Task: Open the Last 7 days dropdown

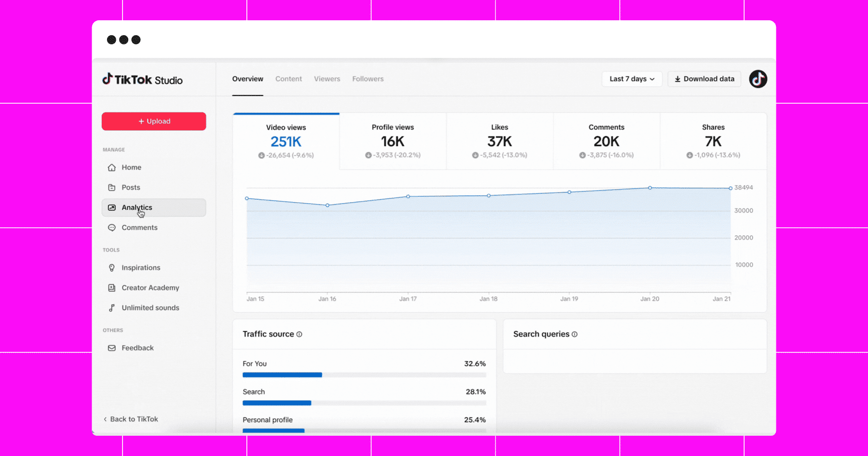Action: 632,79
